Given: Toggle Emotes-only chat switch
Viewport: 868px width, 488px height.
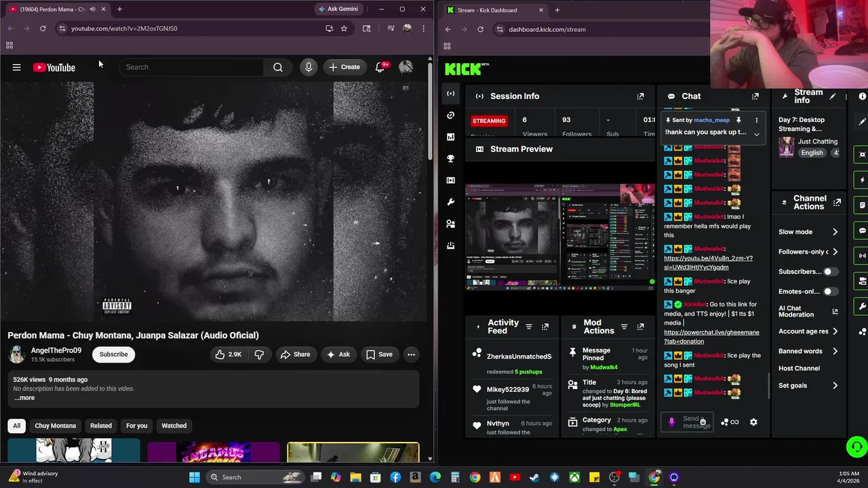Looking at the screenshot, I should 830,291.
